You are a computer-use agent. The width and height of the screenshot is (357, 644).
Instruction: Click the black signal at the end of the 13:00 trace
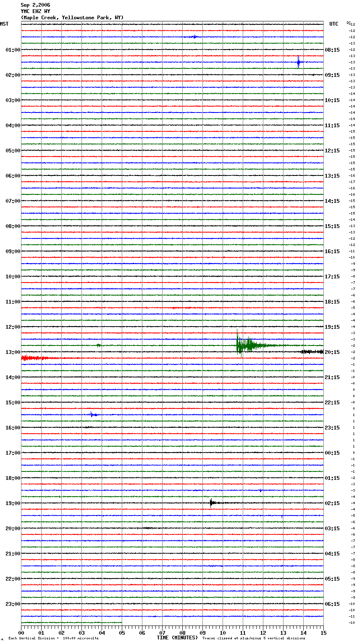(312, 352)
